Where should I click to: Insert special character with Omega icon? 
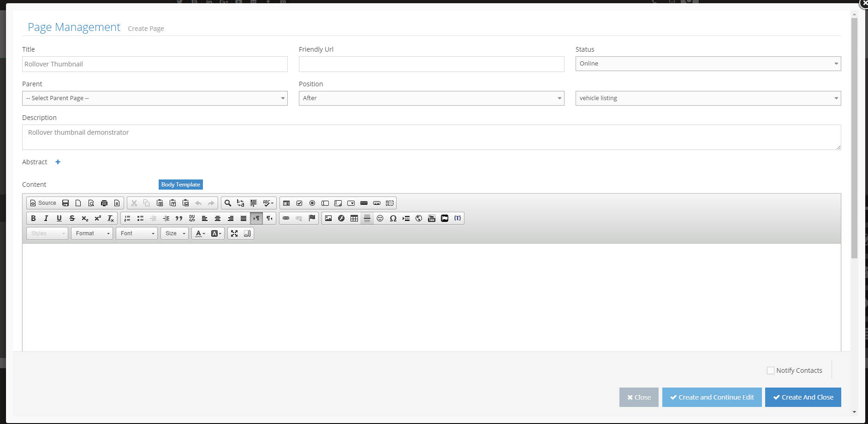[393, 218]
